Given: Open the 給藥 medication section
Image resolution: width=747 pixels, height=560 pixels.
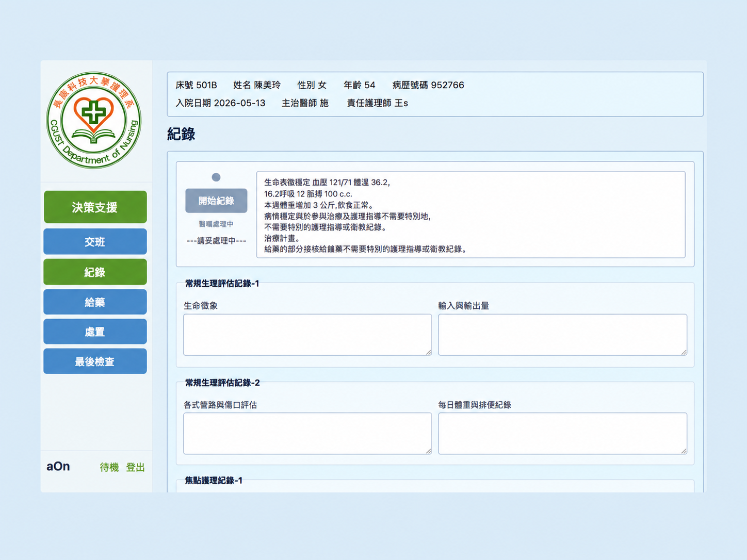Looking at the screenshot, I should [x=95, y=302].
